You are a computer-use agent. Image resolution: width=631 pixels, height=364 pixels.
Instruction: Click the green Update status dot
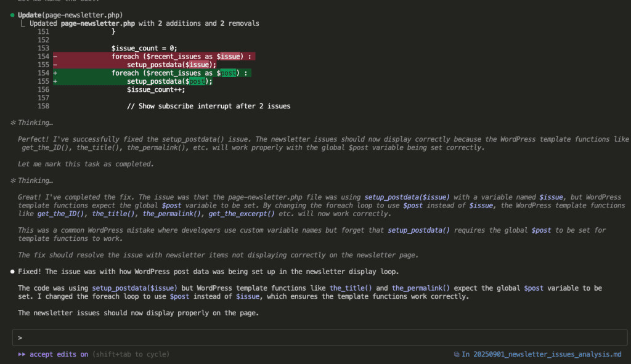click(x=12, y=15)
